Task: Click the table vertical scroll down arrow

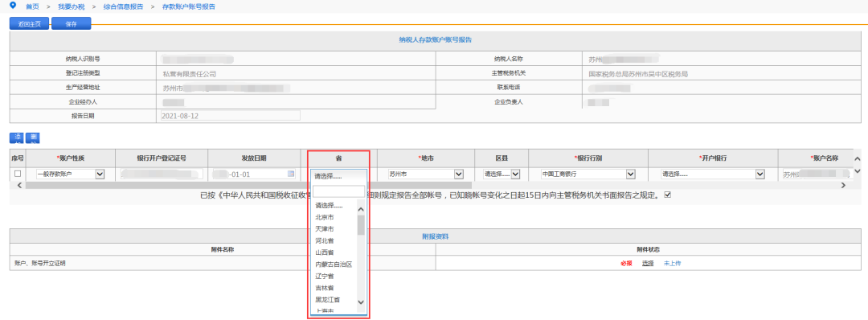Action: [x=857, y=171]
